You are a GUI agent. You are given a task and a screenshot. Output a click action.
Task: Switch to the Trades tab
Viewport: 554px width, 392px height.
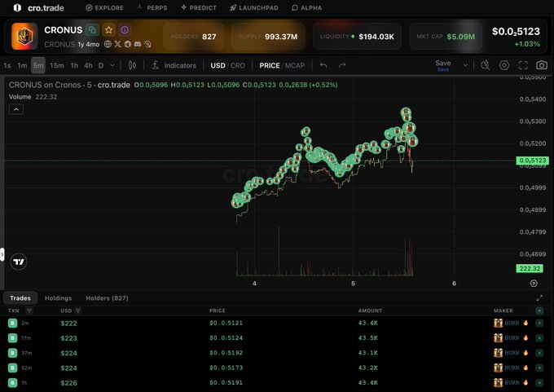[20, 298]
